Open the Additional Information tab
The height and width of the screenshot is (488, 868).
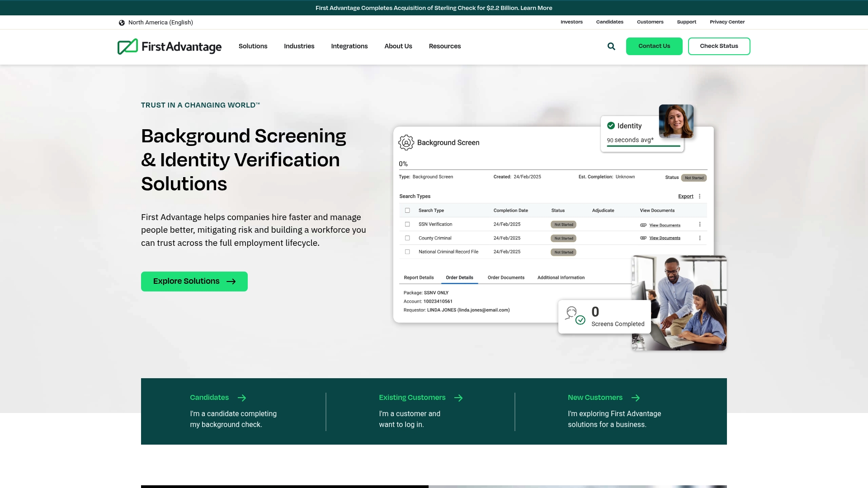coord(561,277)
